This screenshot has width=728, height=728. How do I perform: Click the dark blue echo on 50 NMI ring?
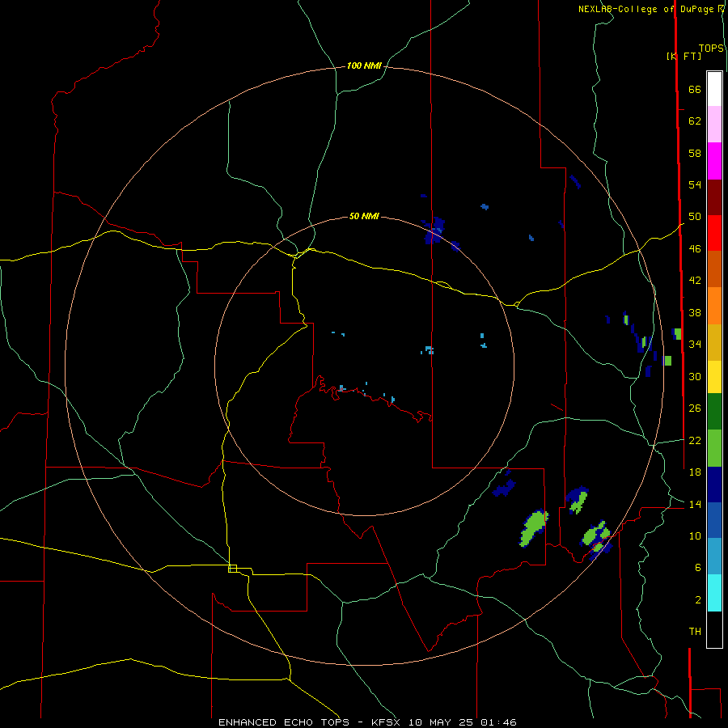tap(435, 231)
